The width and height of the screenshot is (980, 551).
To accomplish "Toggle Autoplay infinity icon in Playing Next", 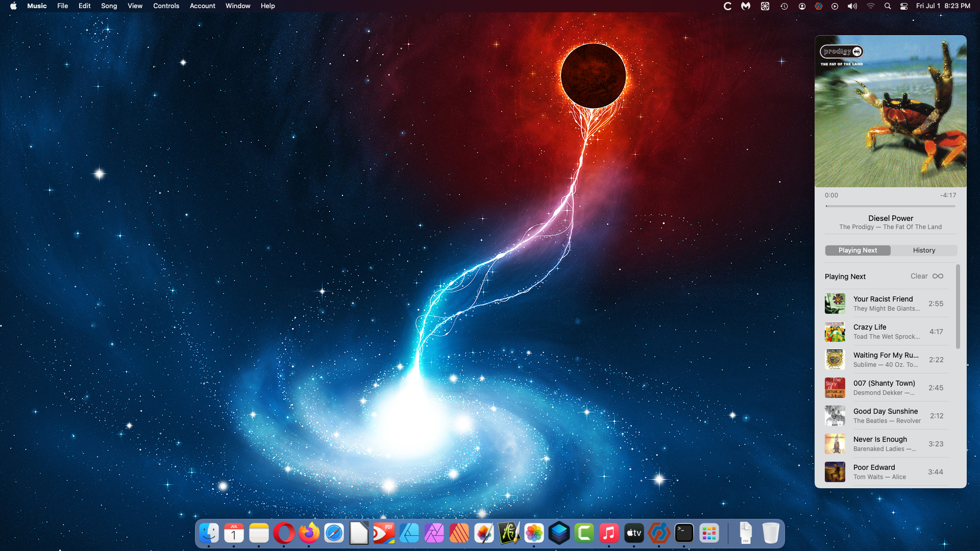I will 938,276.
